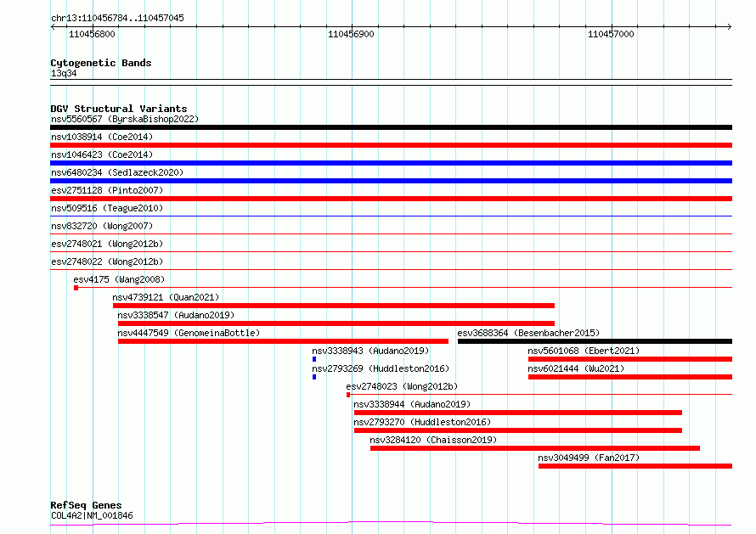Click the 110456900 ruler position
This screenshot has width=756, height=534.
click(x=351, y=34)
